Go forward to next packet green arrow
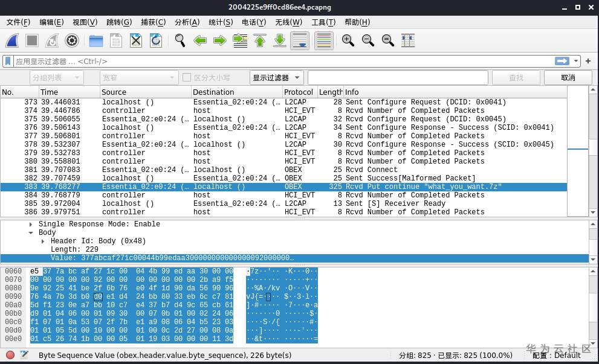This screenshot has height=364, width=599. [x=219, y=40]
